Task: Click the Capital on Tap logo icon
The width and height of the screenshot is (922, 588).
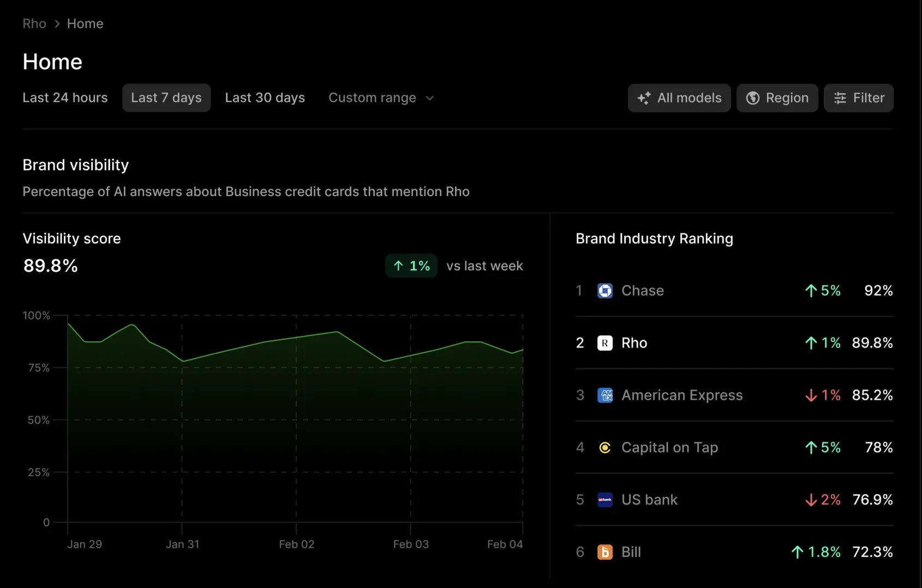Action: coord(604,448)
